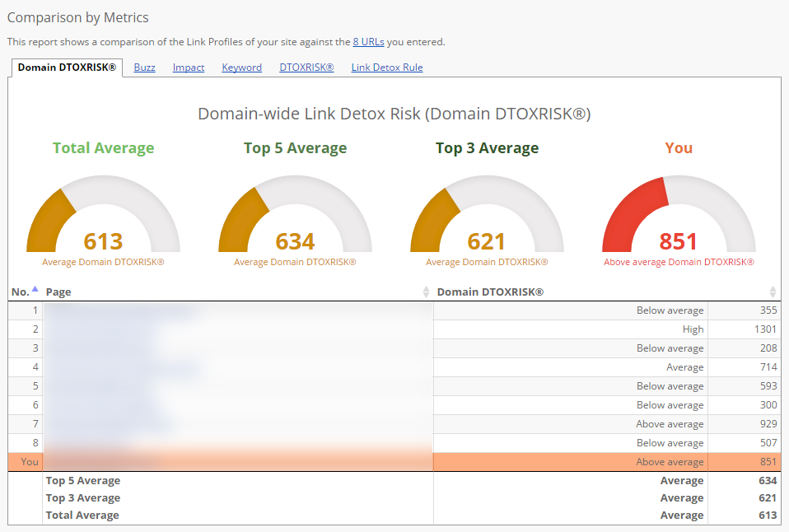Screen dimensions: 789x532
Task: Open the DTOXRISK® tab
Action: pos(306,68)
